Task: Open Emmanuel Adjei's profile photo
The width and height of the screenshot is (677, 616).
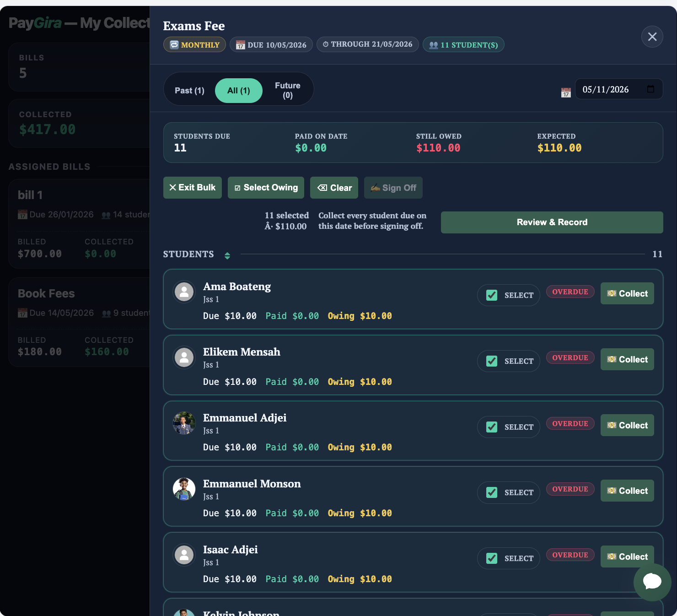Action: pos(184,423)
